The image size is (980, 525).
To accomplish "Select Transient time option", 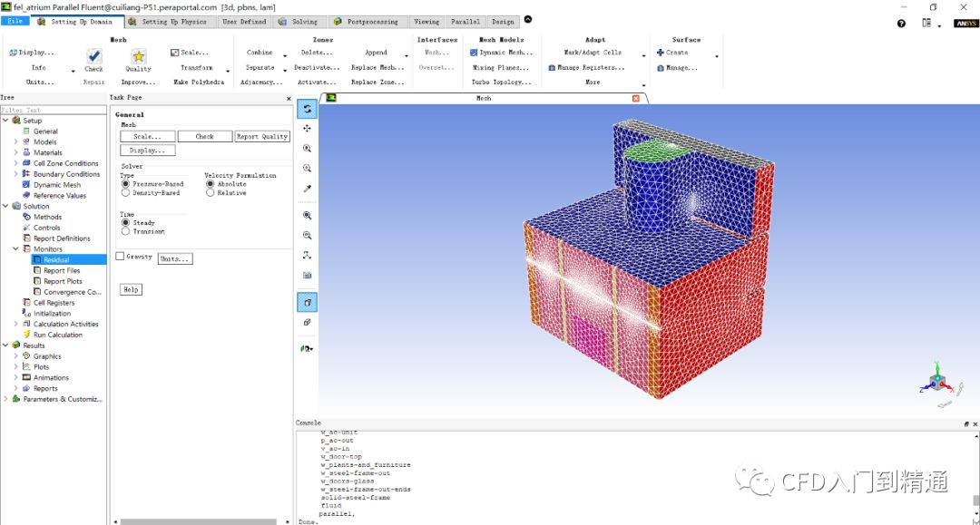I will click(x=125, y=231).
